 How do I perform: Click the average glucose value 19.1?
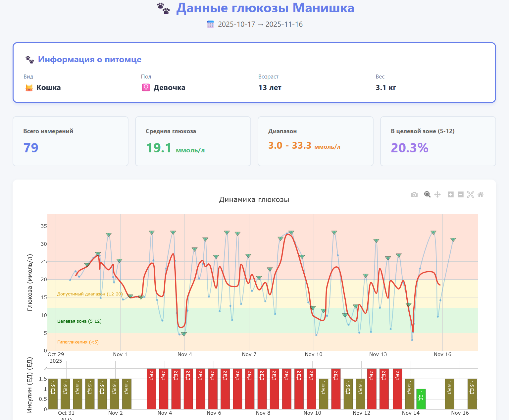pyautogui.click(x=159, y=148)
